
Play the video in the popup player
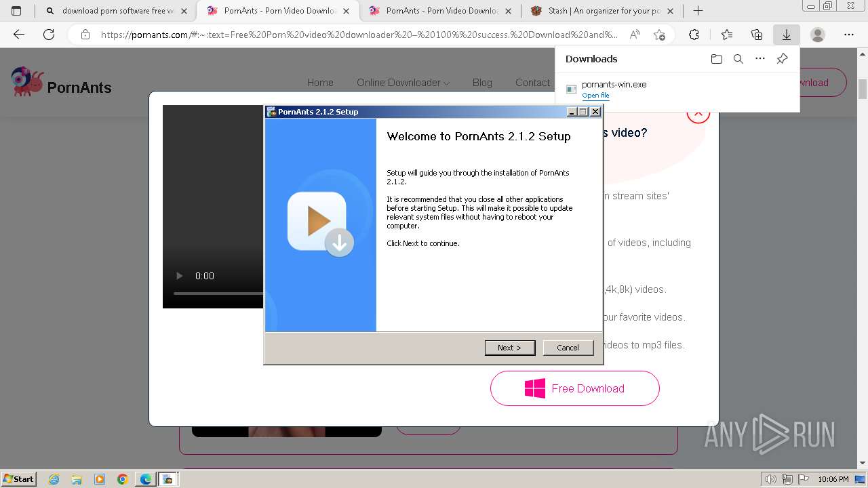[180, 276]
